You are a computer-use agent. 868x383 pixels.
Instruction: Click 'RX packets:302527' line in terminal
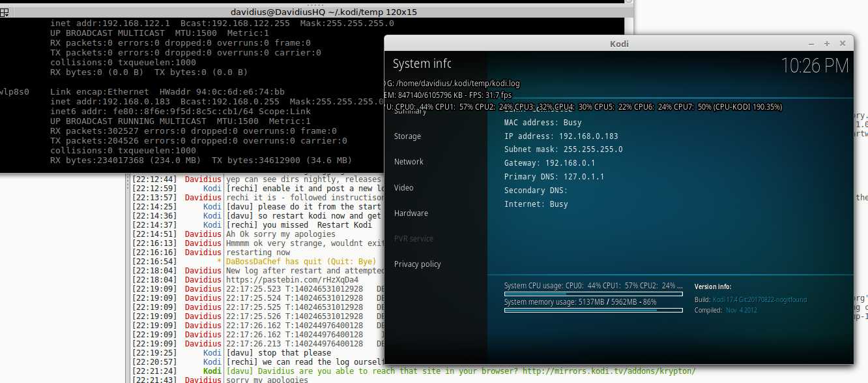194,131
